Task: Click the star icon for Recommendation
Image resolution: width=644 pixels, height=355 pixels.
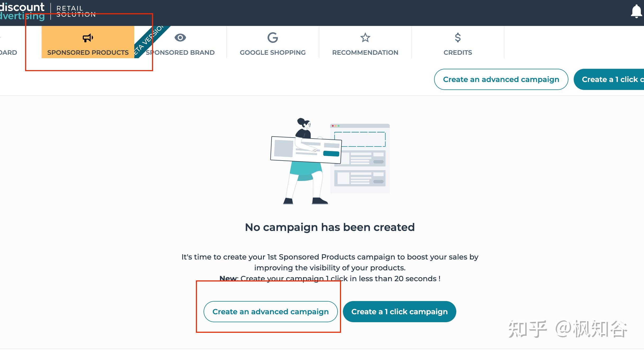Action: pos(365,38)
